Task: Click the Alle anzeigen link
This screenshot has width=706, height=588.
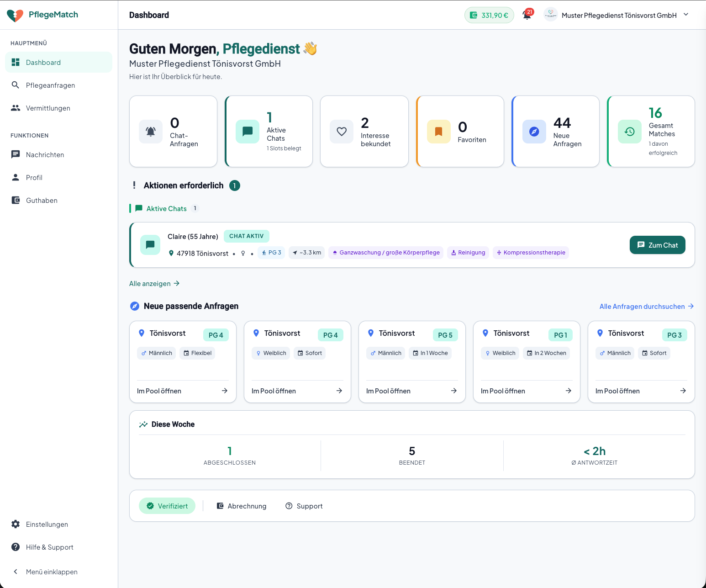Action: coord(154,284)
